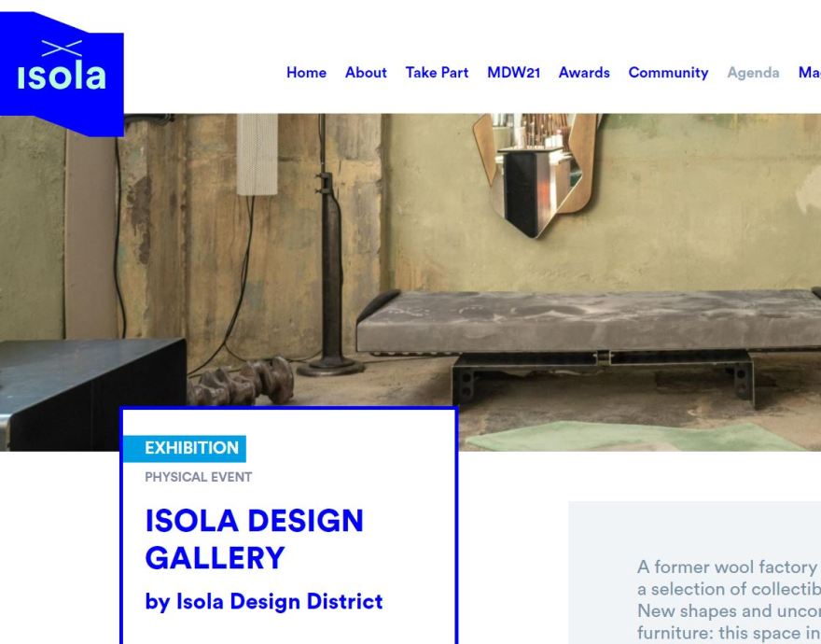This screenshot has width=821, height=644.
Task: Open the Awards page
Action: [584, 73]
